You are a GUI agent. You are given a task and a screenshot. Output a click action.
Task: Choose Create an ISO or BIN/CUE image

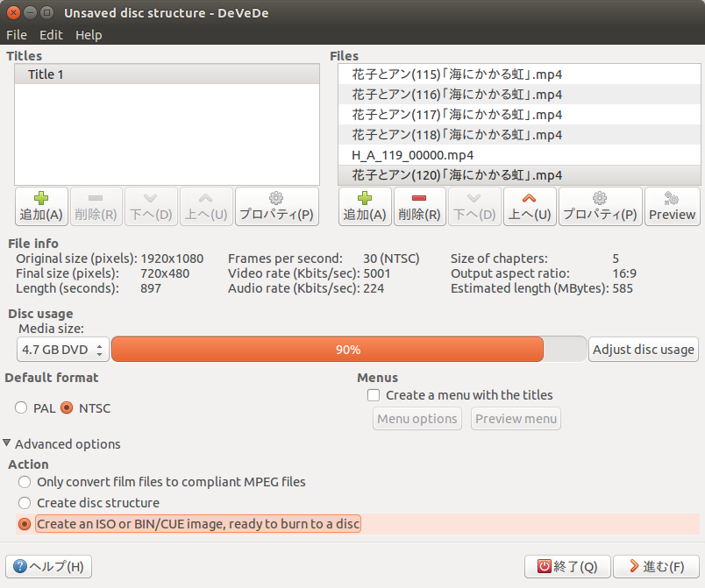pyautogui.click(x=25, y=524)
